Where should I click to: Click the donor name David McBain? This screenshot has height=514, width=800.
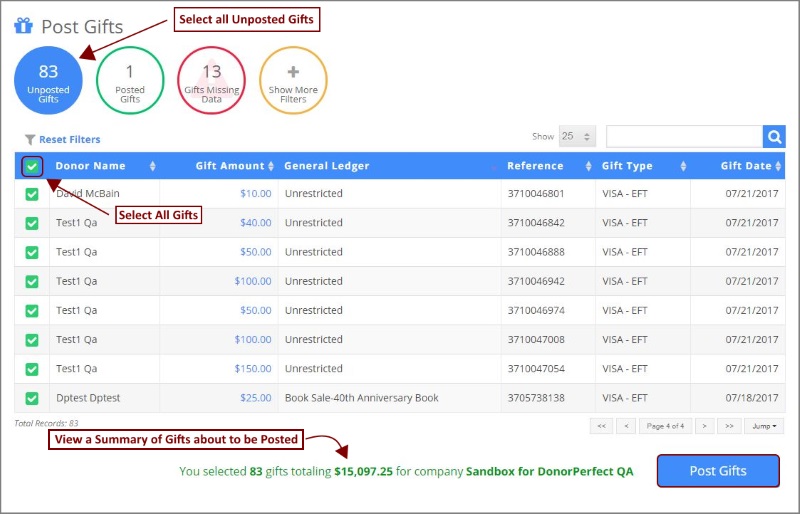tap(88, 193)
